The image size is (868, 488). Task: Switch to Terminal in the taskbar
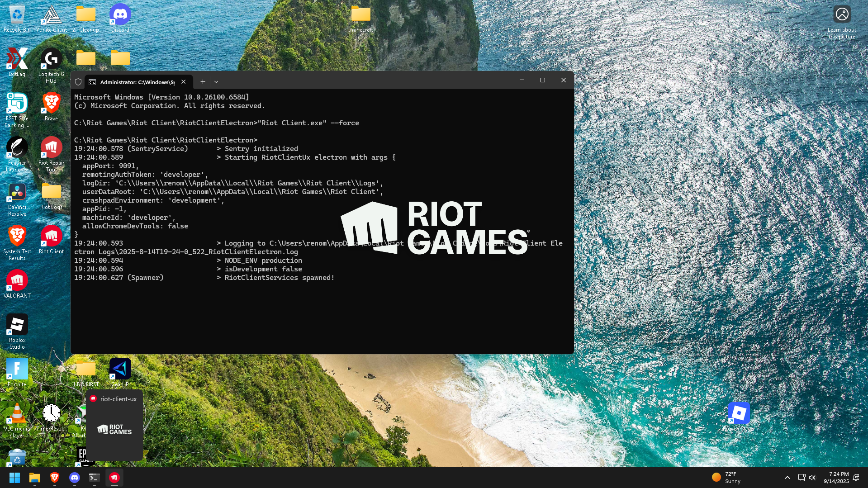pos(94,478)
